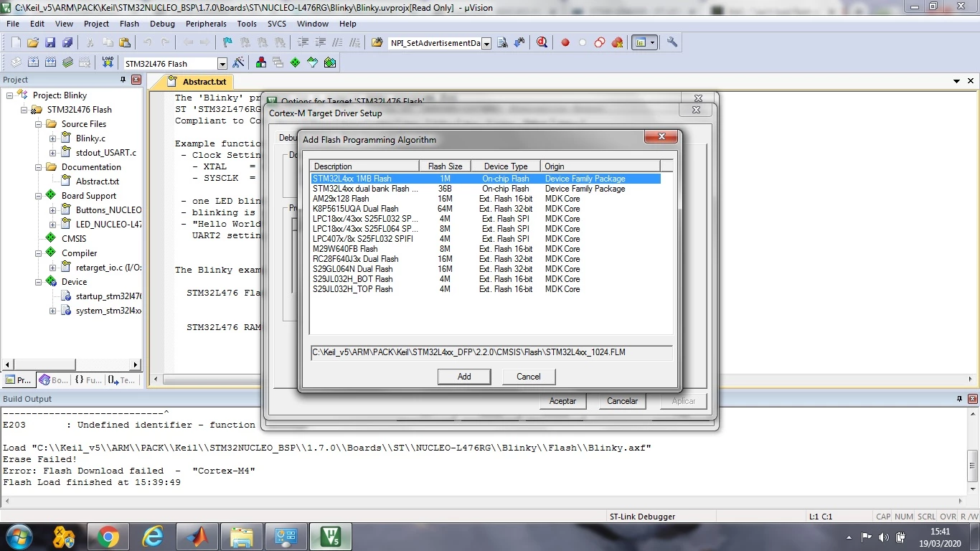Collapse the Board Support group
Viewport: 980px width, 551px height.
pyautogui.click(x=39, y=196)
